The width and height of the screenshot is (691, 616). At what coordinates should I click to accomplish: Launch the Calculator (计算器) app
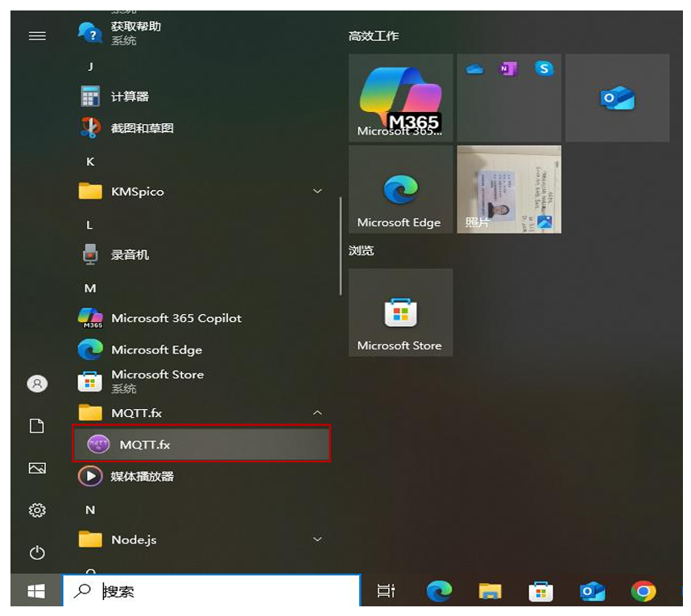[x=201, y=96]
